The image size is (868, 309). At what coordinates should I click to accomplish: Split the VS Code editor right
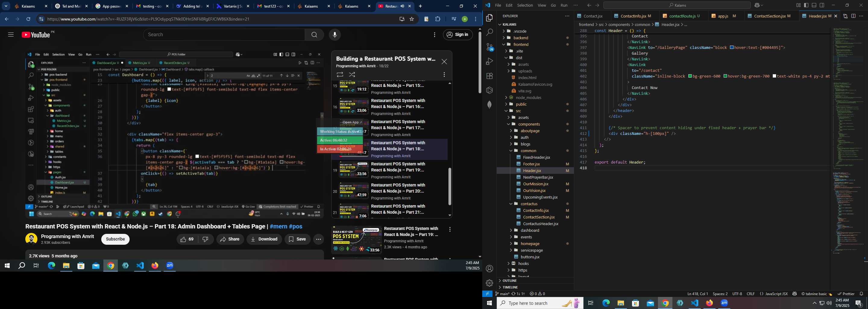[853, 16]
